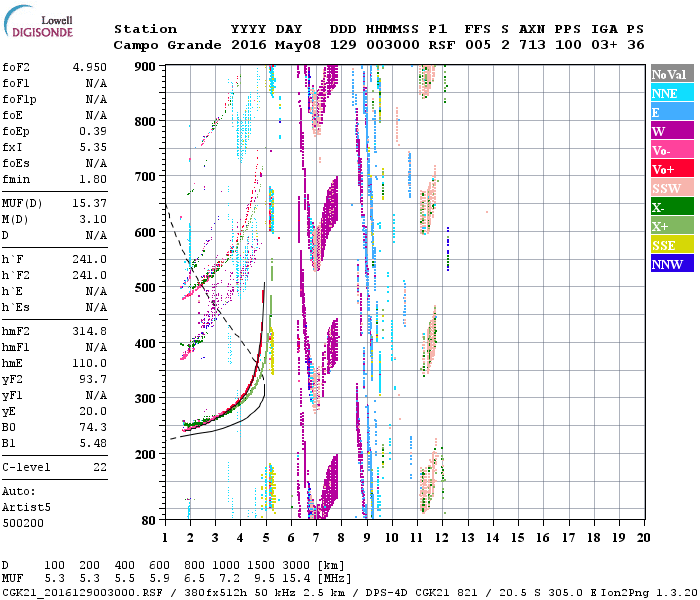This screenshot has width=700, height=600.
Task: Click the IGA value 03+
Action: coord(604,45)
